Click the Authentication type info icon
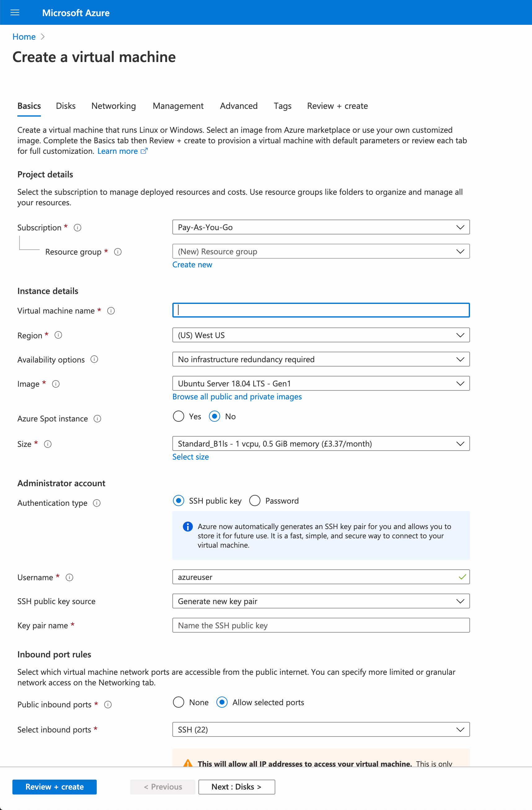This screenshot has width=532, height=810. click(x=97, y=503)
